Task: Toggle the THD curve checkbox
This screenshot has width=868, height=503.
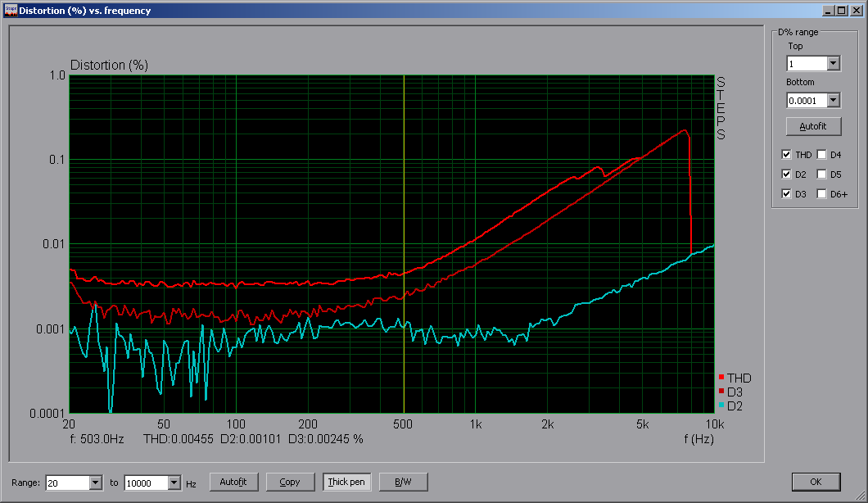Action: point(787,155)
